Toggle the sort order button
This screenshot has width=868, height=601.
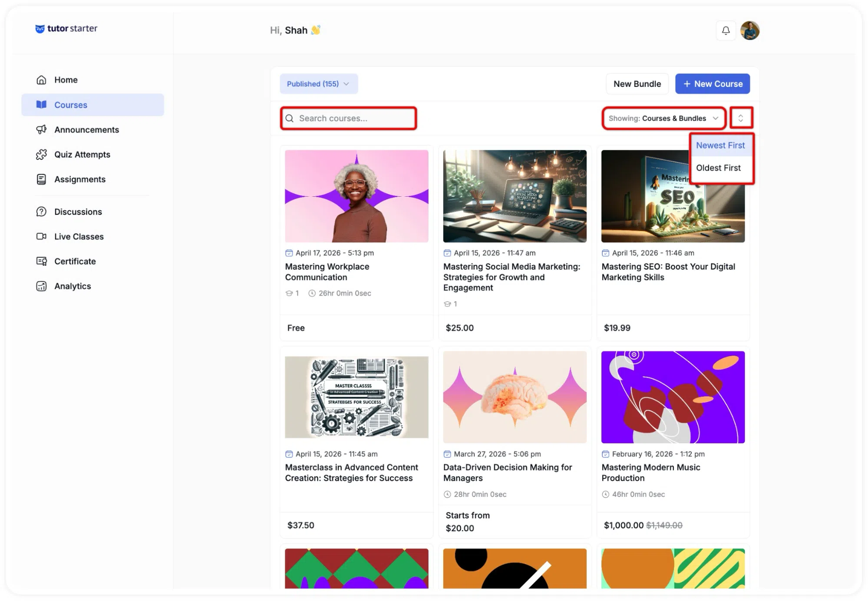pos(741,118)
